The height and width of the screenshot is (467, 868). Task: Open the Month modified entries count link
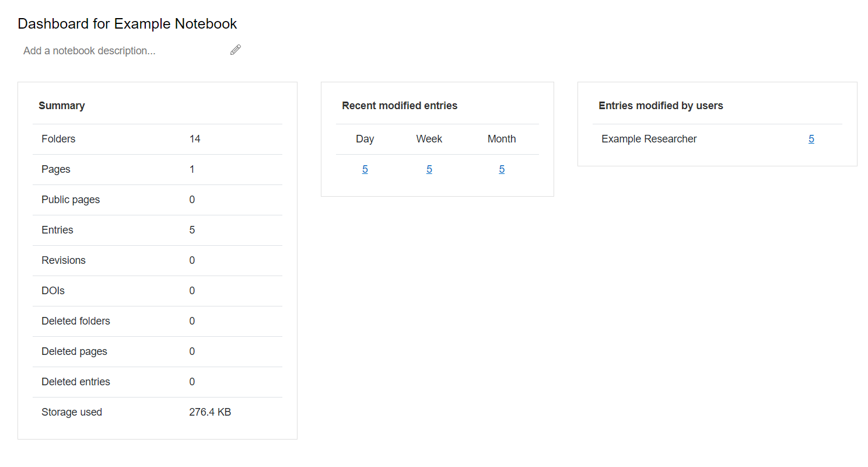click(502, 169)
